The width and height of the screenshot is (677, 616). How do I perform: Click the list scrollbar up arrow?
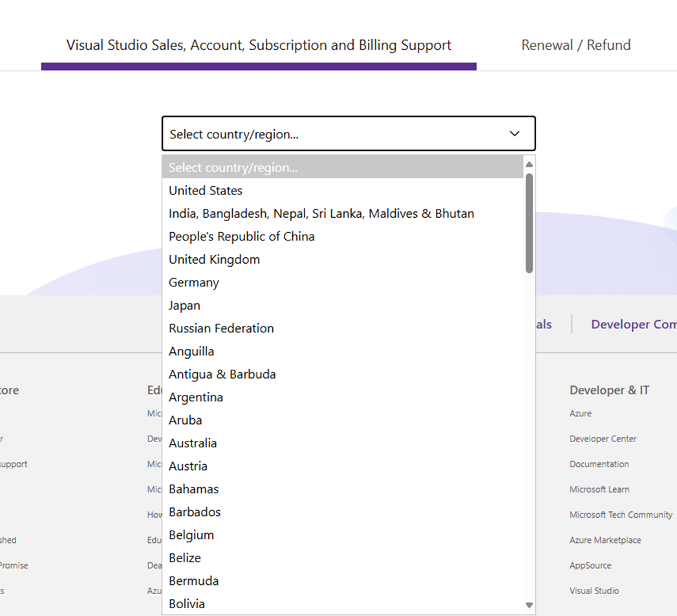point(529,164)
